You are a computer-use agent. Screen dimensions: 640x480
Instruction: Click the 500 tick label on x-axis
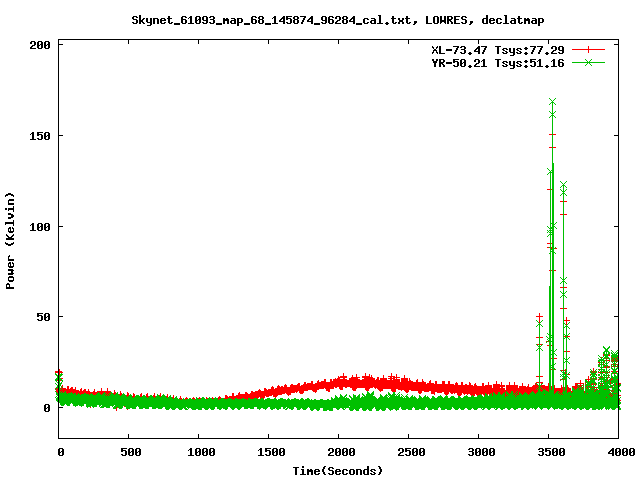point(130,453)
